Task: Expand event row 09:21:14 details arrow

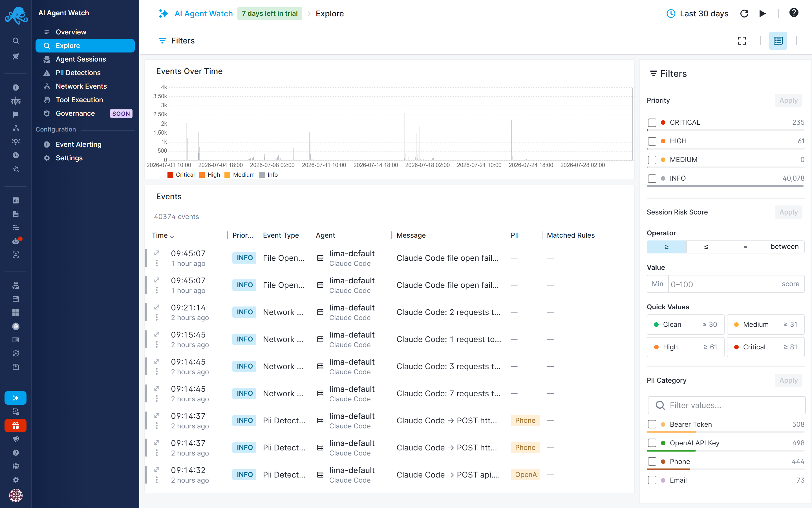Action: coord(157,307)
